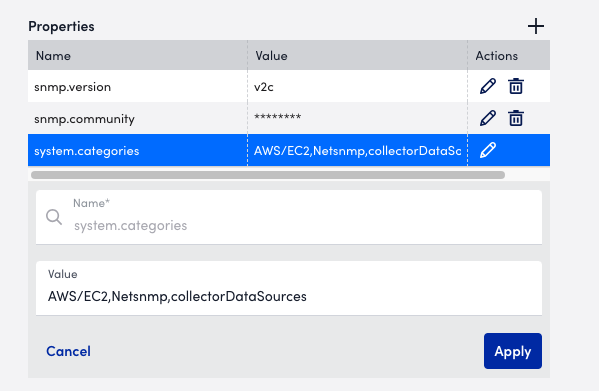Delete the snmp.version property
Image resolution: width=599 pixels, height=391 pixels.
coord(516,86)
